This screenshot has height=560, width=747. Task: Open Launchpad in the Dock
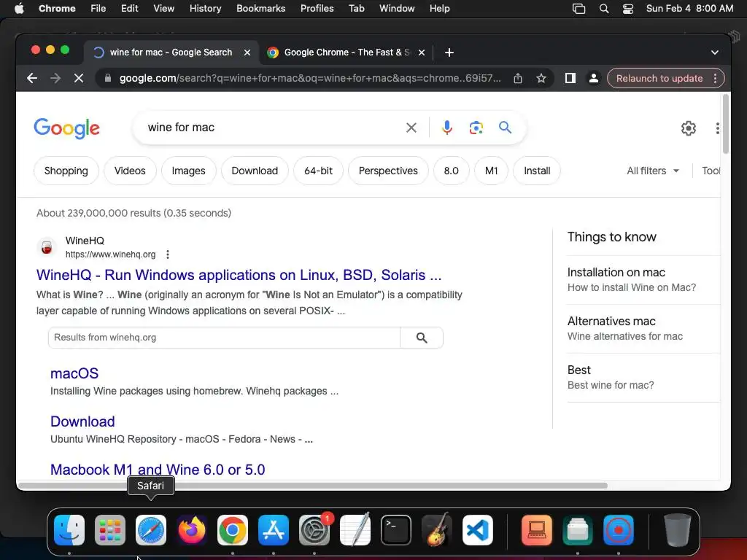click(110, 530)
